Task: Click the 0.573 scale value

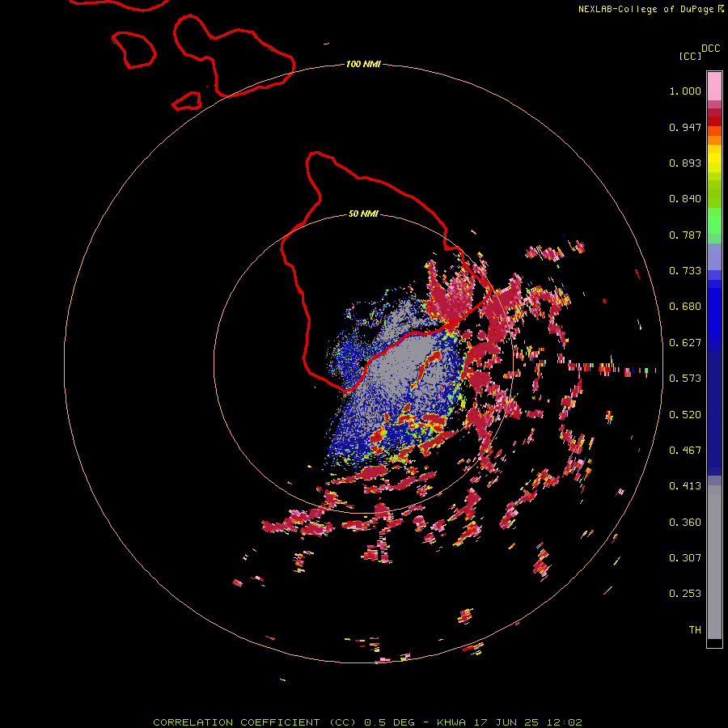Action: [x=685, y=379]
